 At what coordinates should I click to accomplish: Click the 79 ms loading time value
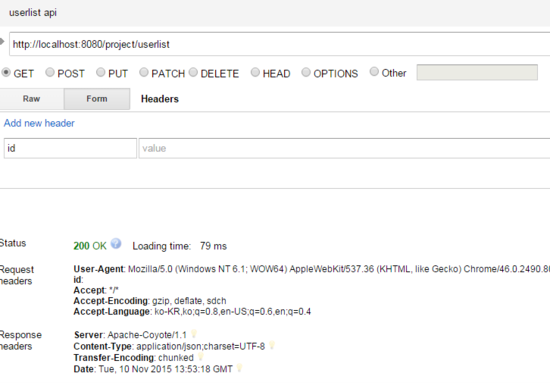click(x=213, y=246)
